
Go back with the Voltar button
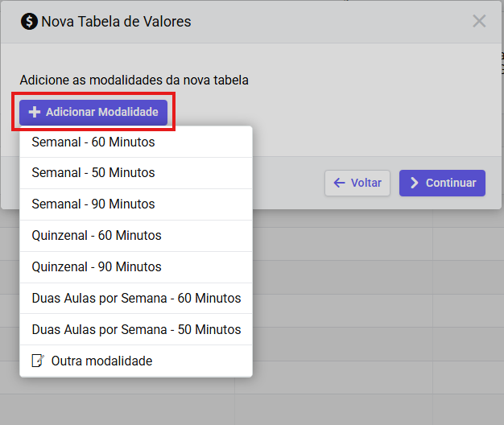[357, 183]
